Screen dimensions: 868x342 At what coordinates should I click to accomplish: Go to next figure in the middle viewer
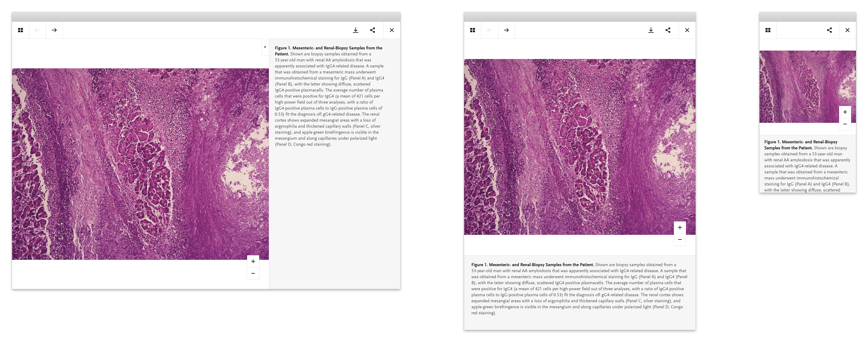pos(506,30)
